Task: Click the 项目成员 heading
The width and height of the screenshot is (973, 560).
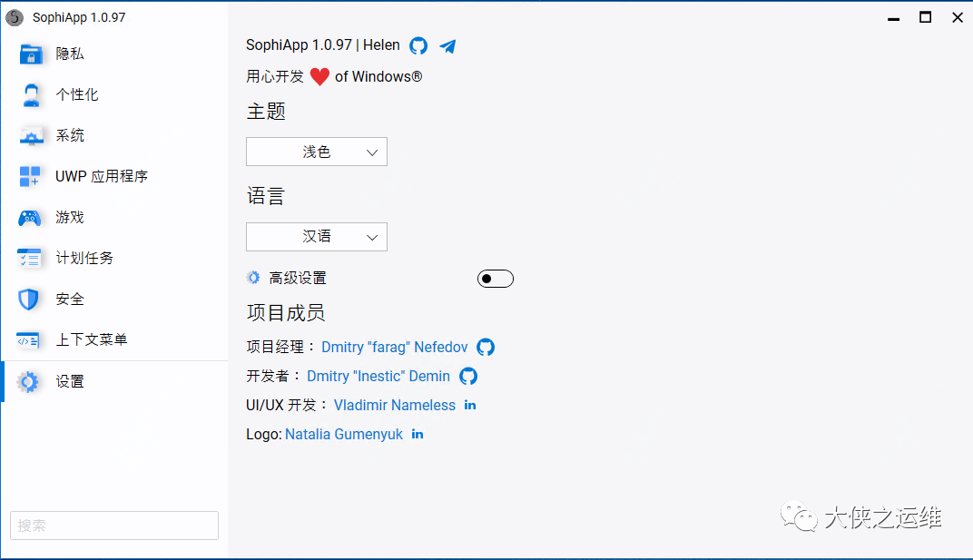Action: coord(285,312)
